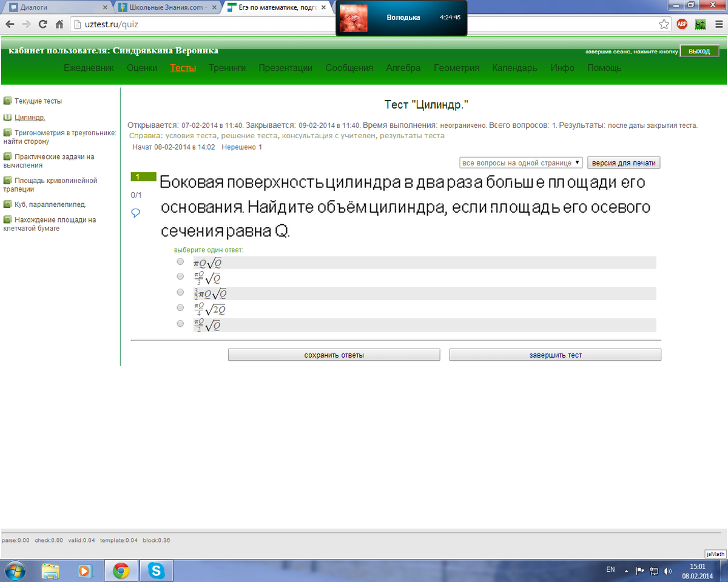Open the media player taskbar icon
The image size is (728, 582).
pos(85,570)
